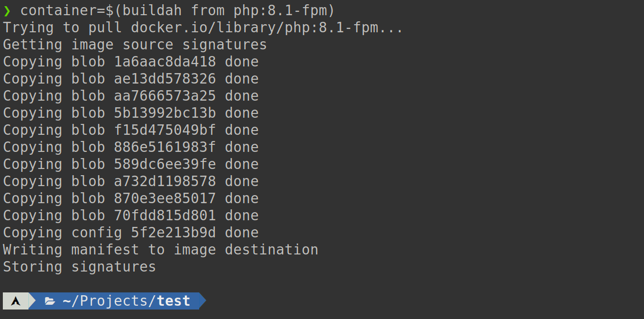Click the bold "test" directory name

(174, 301)
